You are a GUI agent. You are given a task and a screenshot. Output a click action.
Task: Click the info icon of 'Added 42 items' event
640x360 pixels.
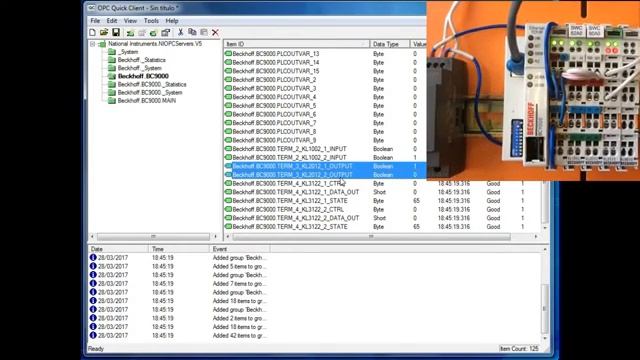pyautogui.click(x=93, y=335)
